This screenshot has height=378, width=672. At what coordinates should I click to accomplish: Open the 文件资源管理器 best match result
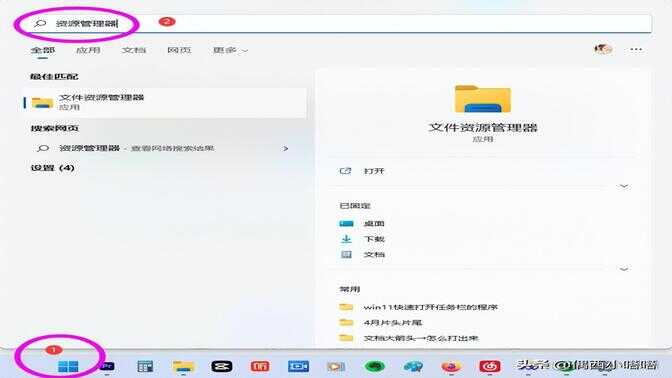point(165,103)
